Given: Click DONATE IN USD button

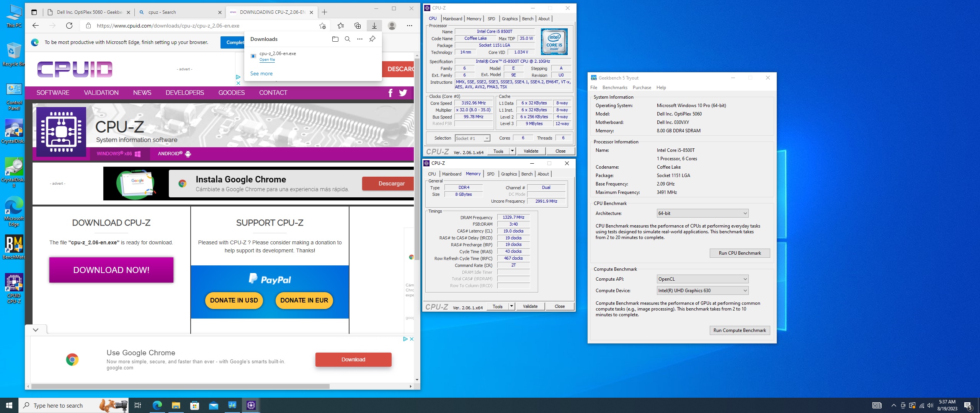Looking at the screenshot, I should coord(234,301).
